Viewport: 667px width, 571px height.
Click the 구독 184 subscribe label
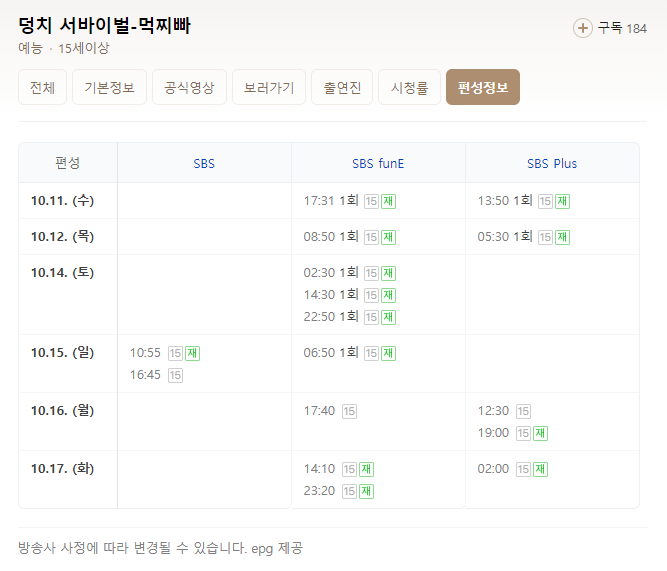point(622,29)
